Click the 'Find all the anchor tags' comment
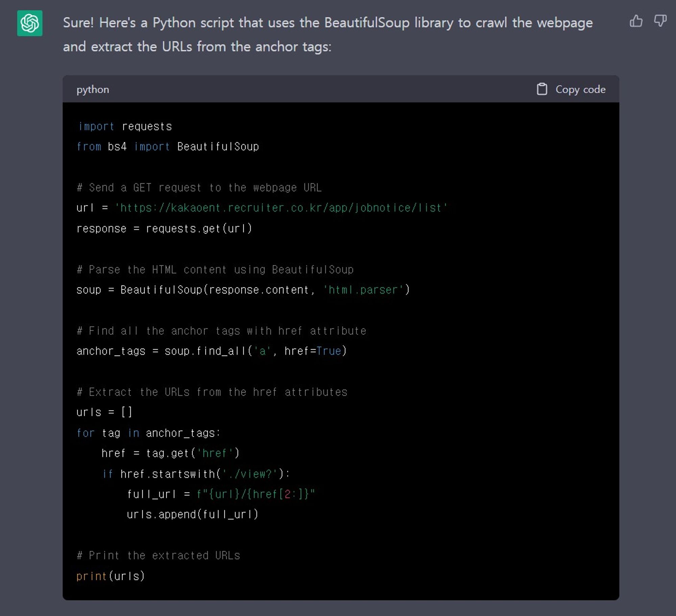Screen dimensions: 676x616 221,331
